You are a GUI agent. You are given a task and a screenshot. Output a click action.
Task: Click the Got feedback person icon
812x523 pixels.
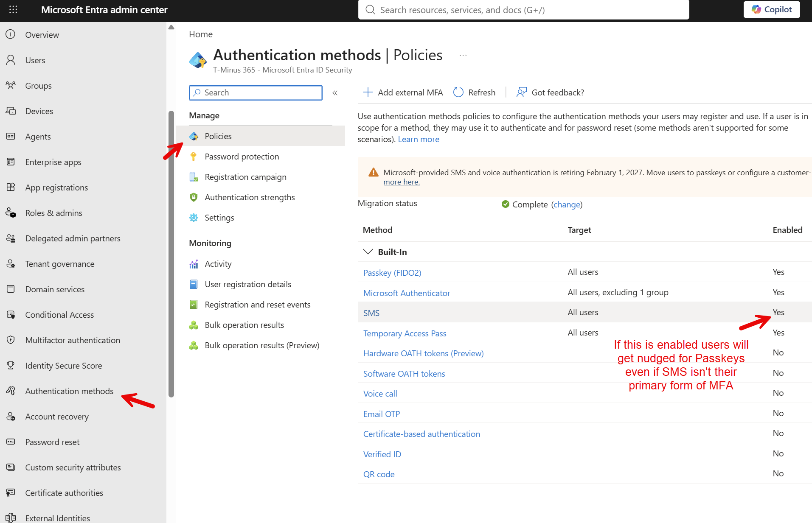[x=521, y=92]
